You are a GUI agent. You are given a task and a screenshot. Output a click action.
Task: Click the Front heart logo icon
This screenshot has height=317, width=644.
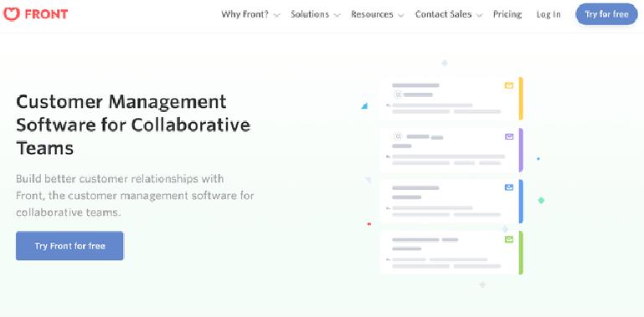coord(11,14)
